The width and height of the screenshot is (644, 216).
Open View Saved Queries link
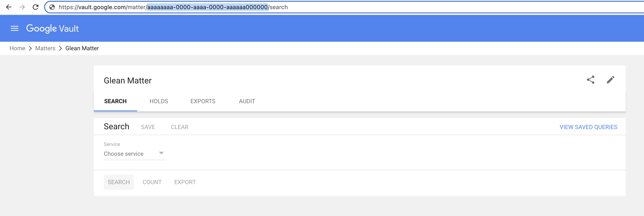point(588,127)
